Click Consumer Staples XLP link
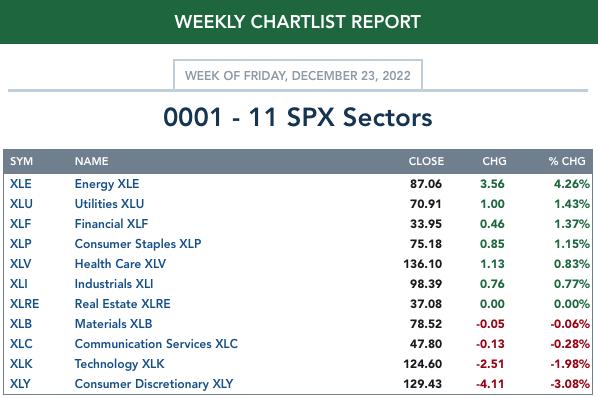This screenshot has height=398, width=598. tap(138, 244)
